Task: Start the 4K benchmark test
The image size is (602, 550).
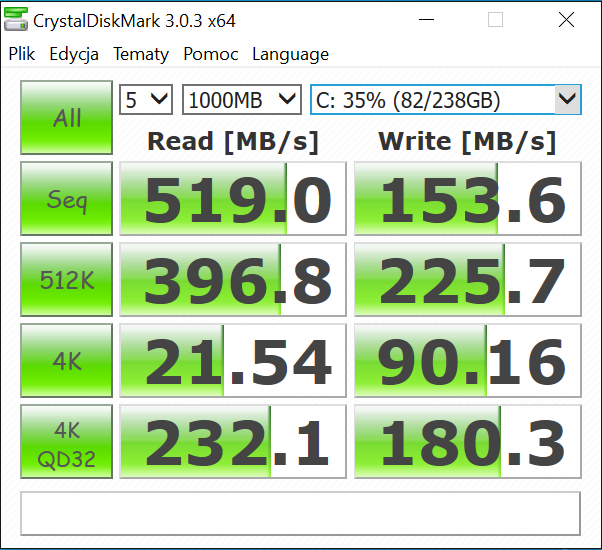Action: point(66,360)
